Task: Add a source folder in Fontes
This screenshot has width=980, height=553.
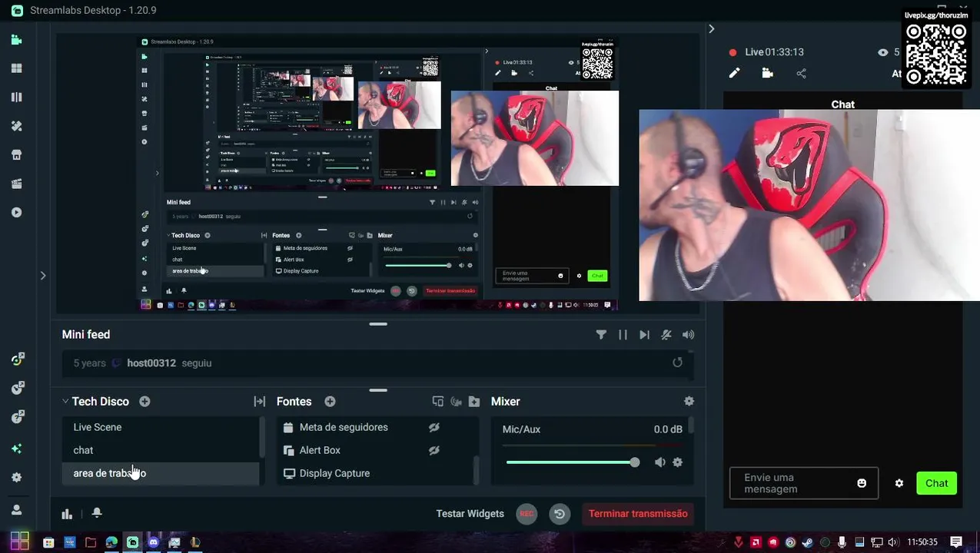Action: (474, 402)
